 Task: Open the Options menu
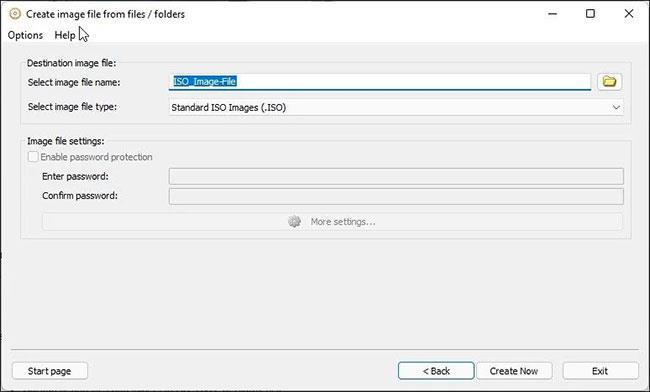tap(25, 35)
